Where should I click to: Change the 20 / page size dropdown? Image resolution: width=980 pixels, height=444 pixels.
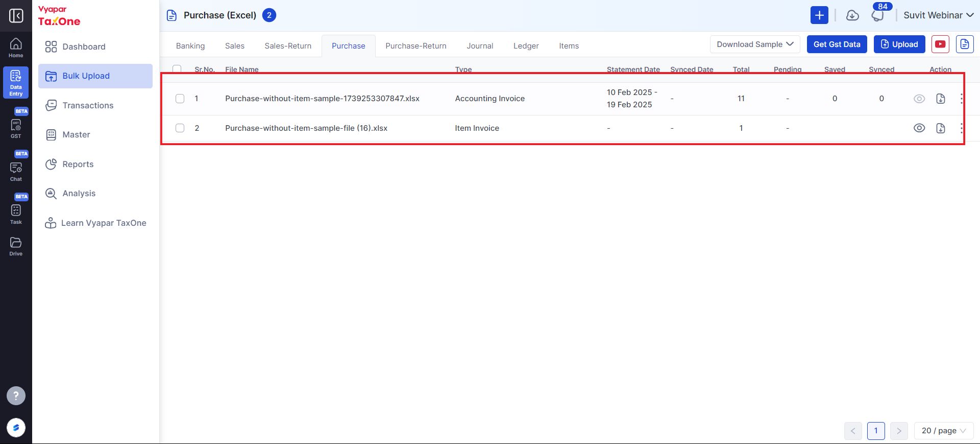click(944, 431)
